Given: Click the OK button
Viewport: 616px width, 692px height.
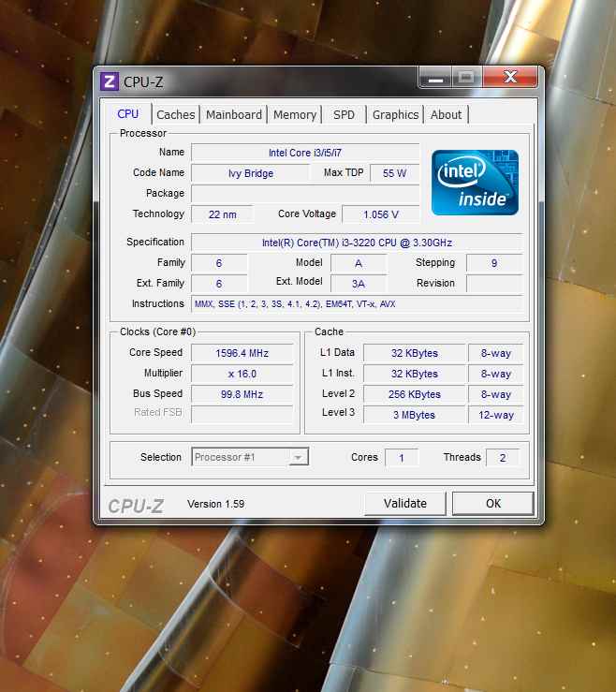Looking at the screenshot, I should (x=492, y=504).
